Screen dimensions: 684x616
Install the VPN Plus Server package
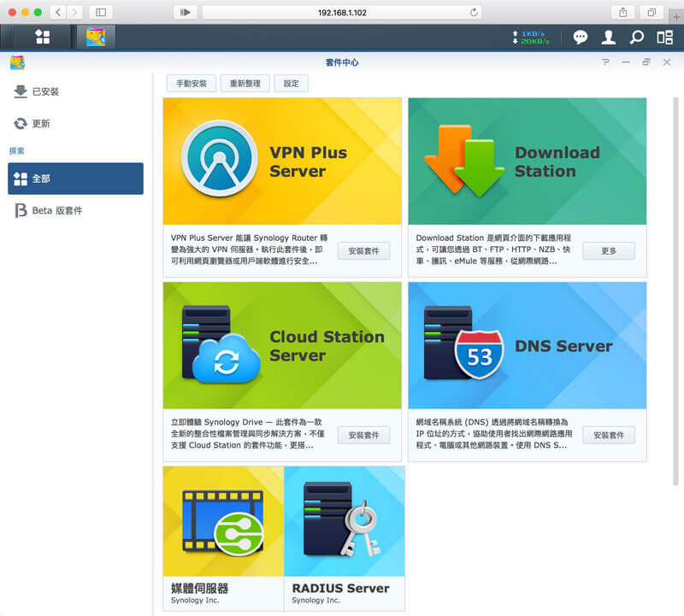point(363,251)
